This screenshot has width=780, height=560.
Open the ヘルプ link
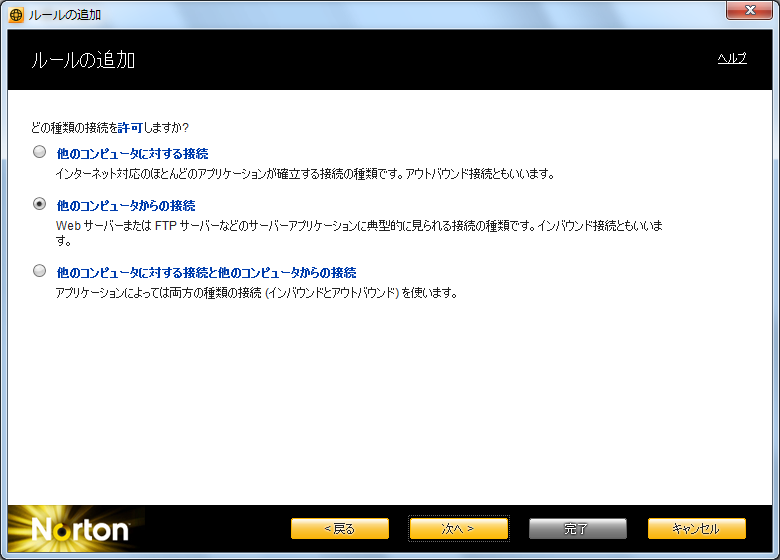point(732,59)
